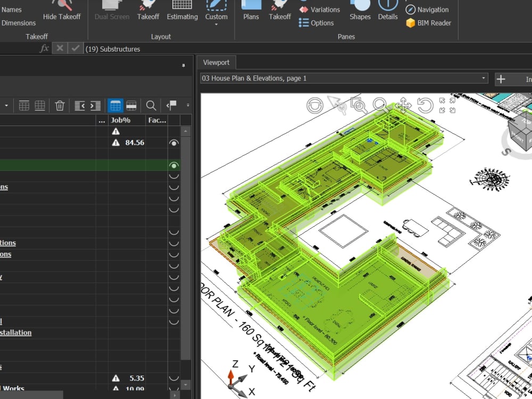Select the zoom window tool in viewport
532x399 pixels.
[359, 105]
